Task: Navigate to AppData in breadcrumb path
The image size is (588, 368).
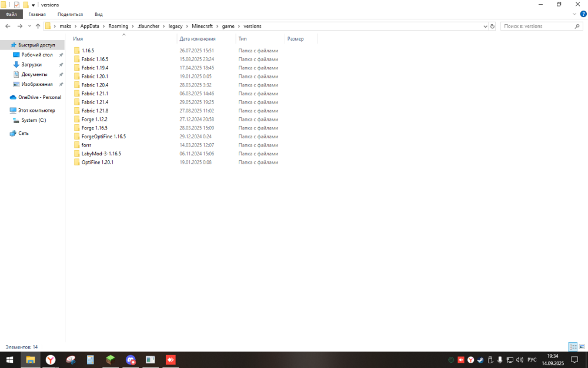Action: pyautogui.click(x=89, y=26)
